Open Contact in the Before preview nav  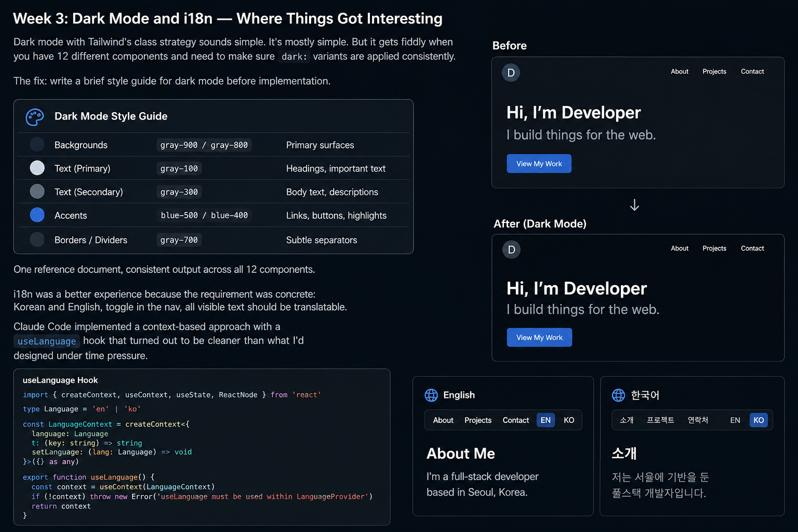[x=752, y=72]
